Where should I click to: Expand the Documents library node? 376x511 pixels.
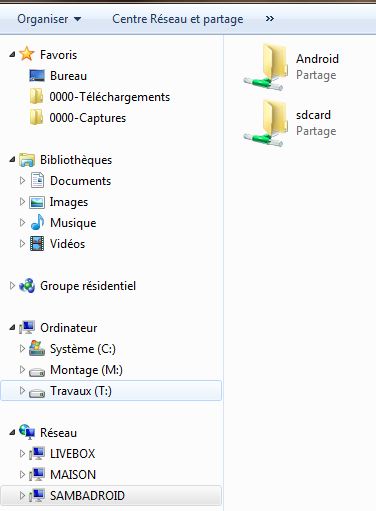22,181
